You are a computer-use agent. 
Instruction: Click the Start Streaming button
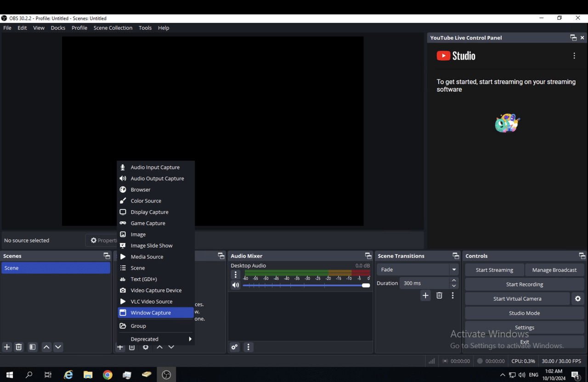(494, 270)
